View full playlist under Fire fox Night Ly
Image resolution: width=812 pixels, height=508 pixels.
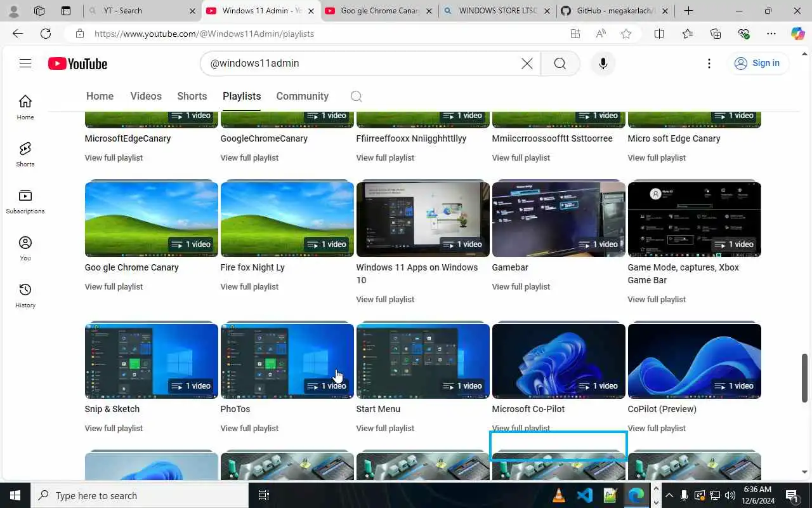tap(249, 286)
